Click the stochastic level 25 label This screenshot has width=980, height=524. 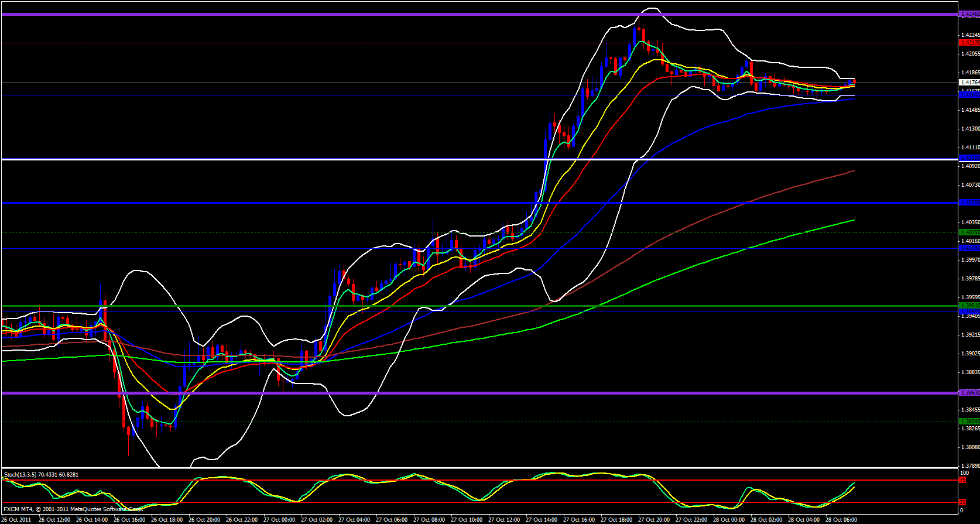[962, 502]
